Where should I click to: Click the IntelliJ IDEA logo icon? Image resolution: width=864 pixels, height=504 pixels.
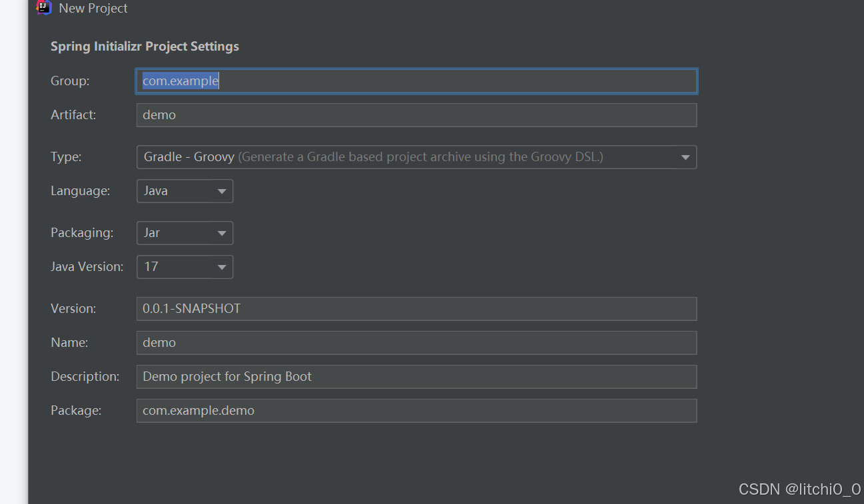click(43, 7)
